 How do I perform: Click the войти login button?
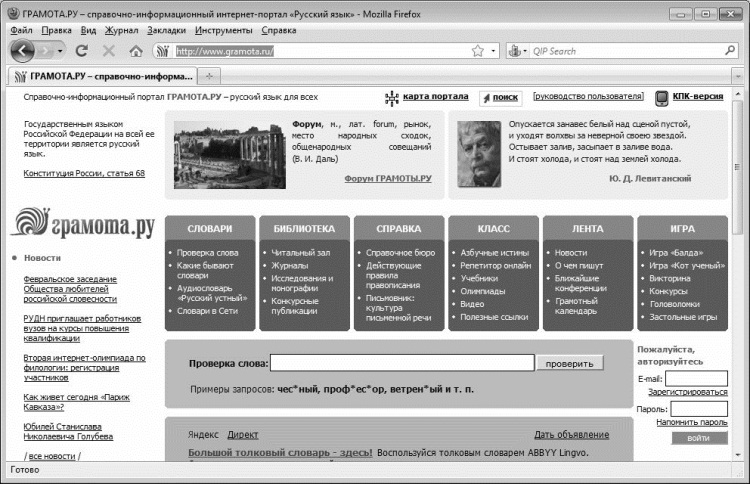699,438
